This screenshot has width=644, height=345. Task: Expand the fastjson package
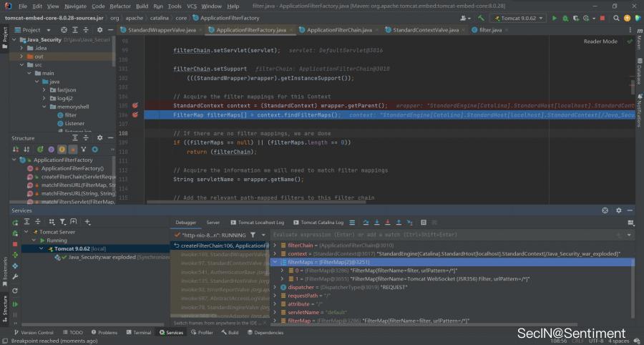44,90
